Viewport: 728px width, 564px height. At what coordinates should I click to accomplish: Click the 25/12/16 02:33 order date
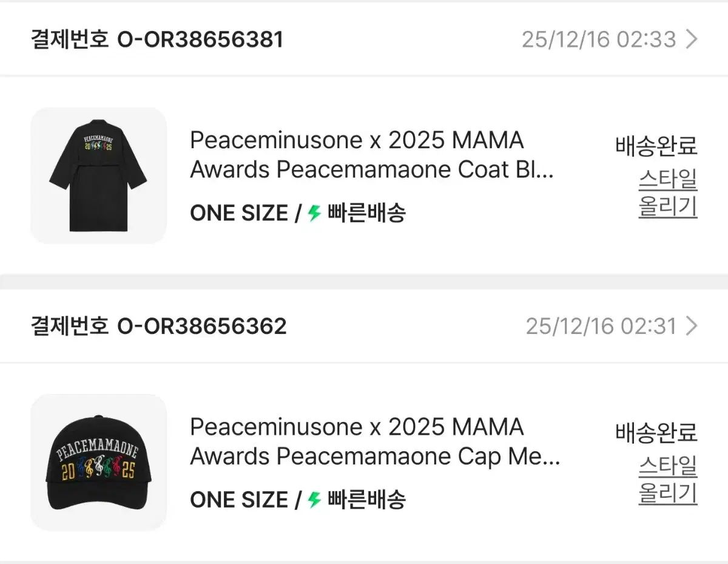pyautogui.click(x=599, y=39)
